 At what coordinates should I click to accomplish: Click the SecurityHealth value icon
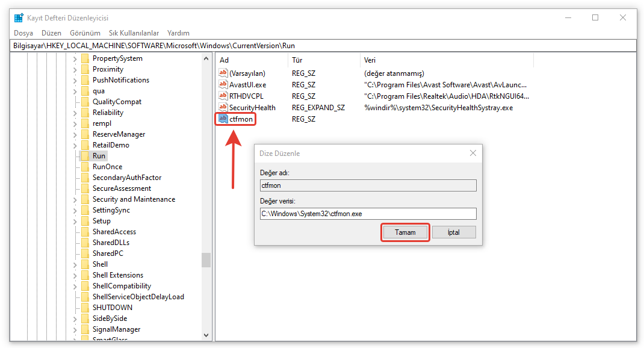click(223, 107)
